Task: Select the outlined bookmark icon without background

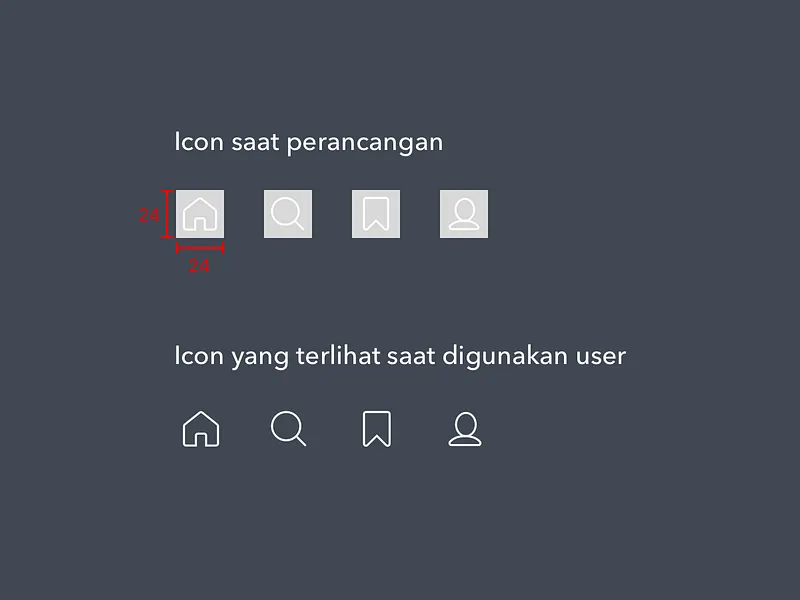Action: click(377, 429)
